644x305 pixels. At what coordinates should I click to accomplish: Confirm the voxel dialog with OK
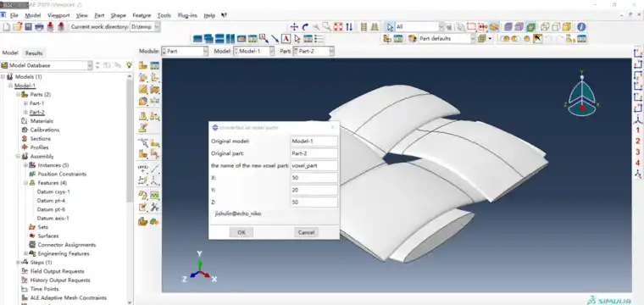tap(241, 232)
